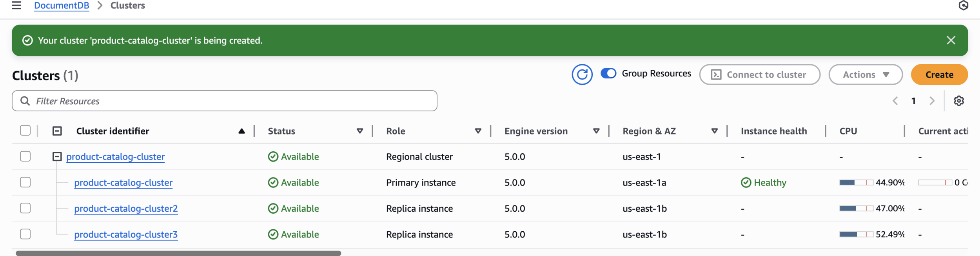The image size is (980, 256).
Task: Click the Regional cluster role cell
Action: point(419,156)
